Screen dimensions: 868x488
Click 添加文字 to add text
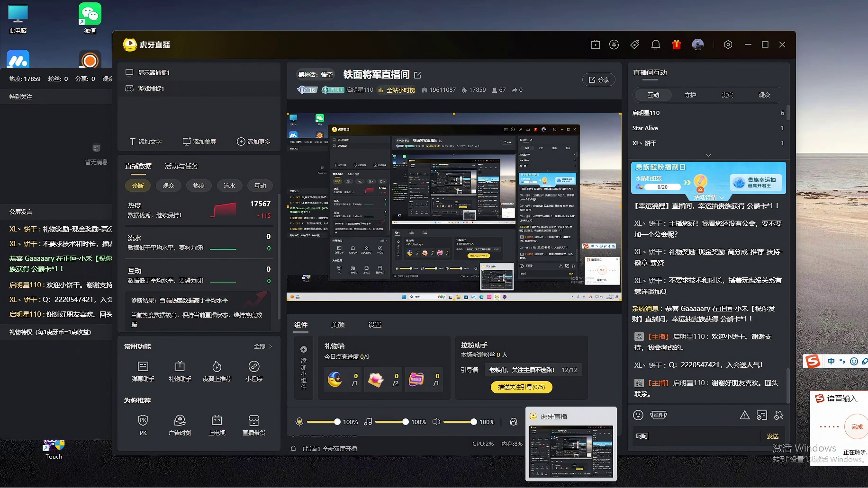pyautogui.click(x=145, y=142)
